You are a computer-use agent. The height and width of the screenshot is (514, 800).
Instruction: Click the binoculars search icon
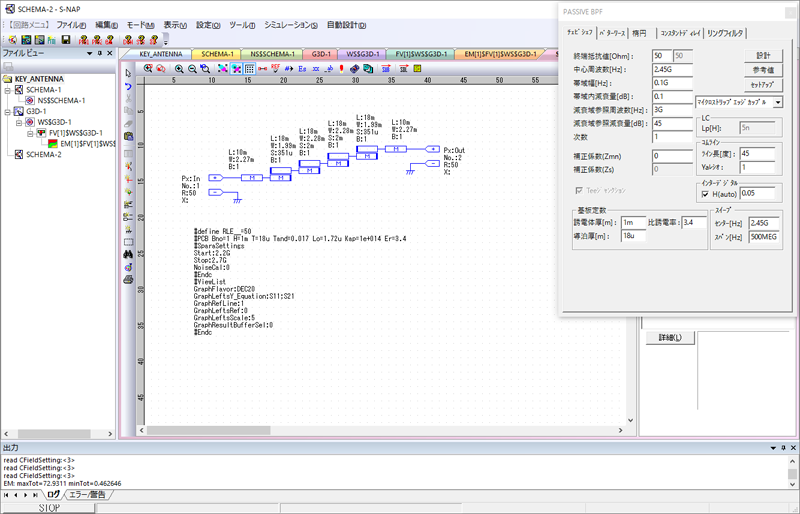pos(128,255)
